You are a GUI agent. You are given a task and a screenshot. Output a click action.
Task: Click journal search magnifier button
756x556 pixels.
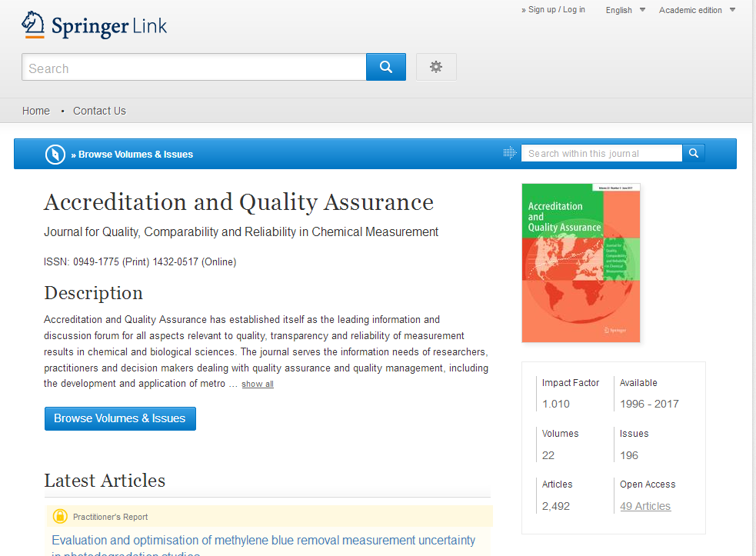694,153
